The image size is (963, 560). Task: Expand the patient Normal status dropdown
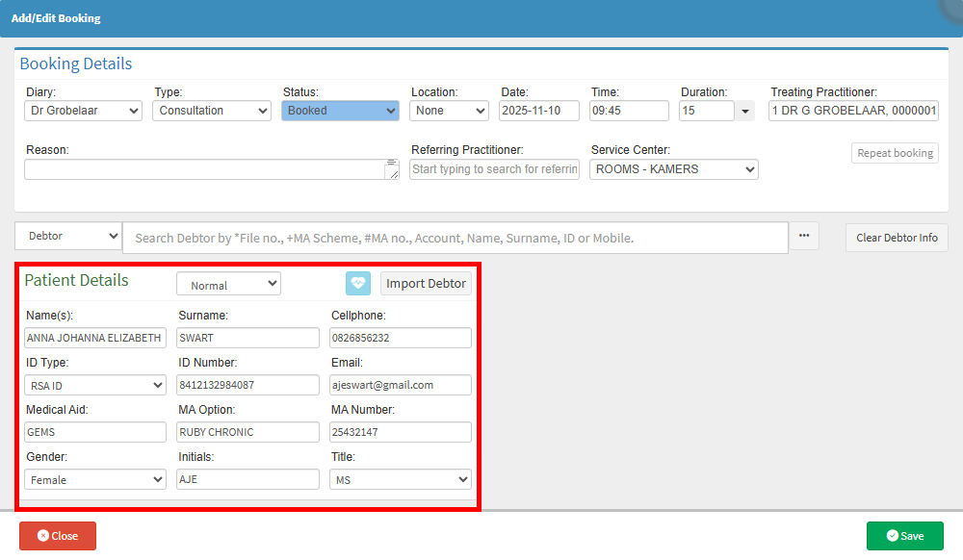pyautogui.click(x=228, y=284)
